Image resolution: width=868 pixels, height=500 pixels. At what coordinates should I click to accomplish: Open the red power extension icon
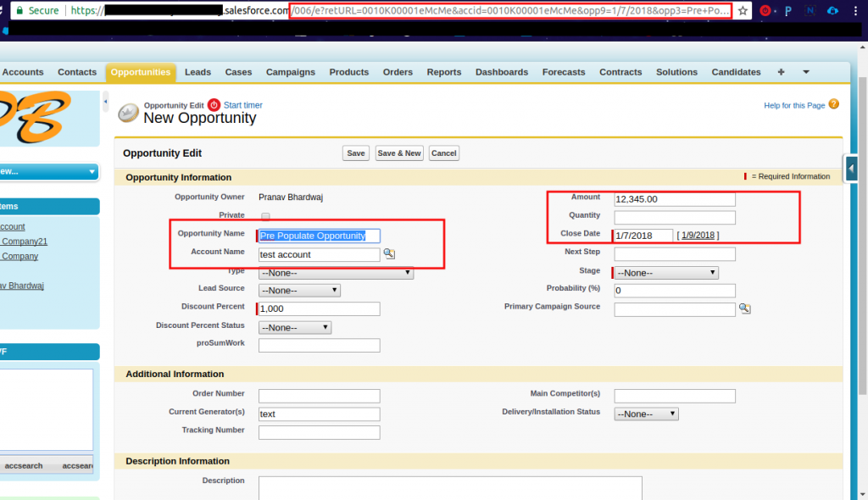[x=765, y=10]
